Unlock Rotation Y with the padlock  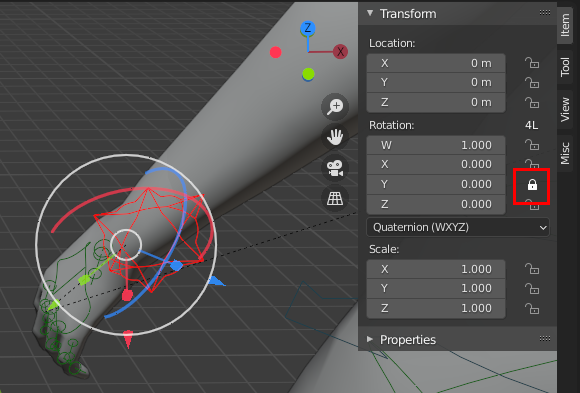(x=532, y=184)
